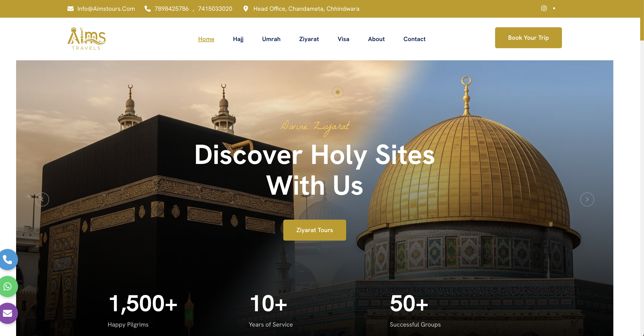The image size is (644, 336).
Task: Open the green WhatsApp chat icon
Action: point(8,286)
